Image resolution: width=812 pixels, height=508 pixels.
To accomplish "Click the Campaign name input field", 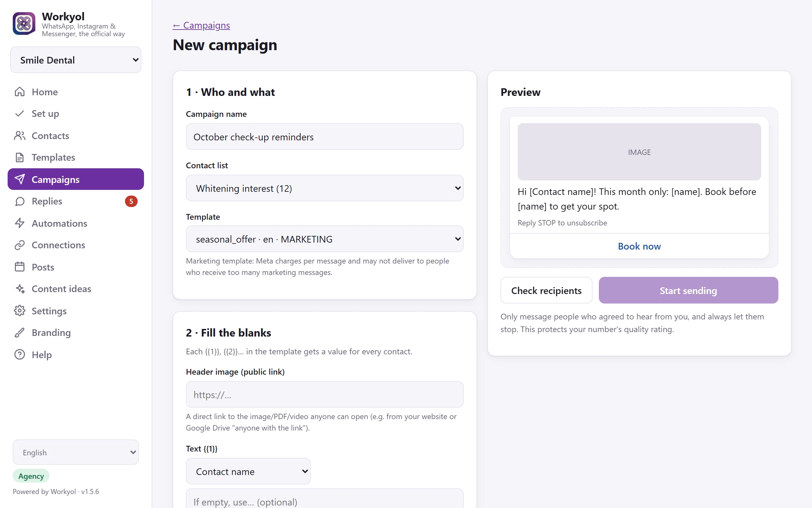I will 324,137.
